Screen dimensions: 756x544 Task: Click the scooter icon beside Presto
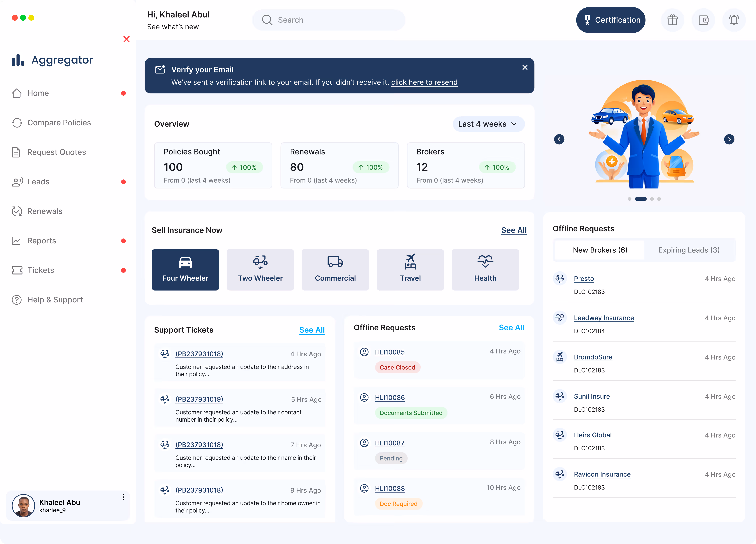tap(560, 278)
